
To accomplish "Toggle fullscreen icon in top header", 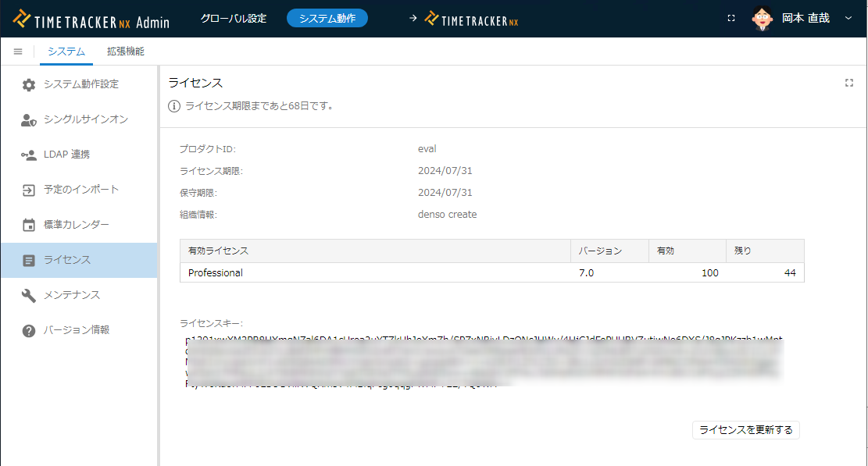I will pos(731,18).
